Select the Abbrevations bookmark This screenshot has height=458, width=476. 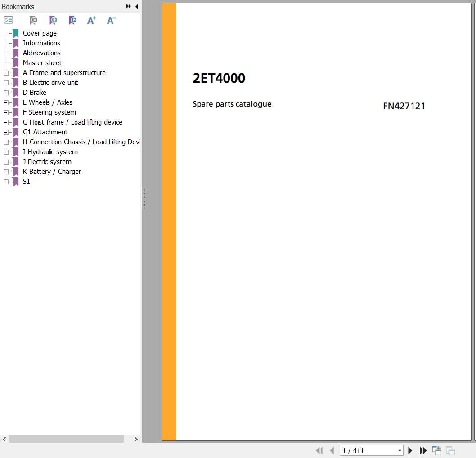(x=42, y=53)
